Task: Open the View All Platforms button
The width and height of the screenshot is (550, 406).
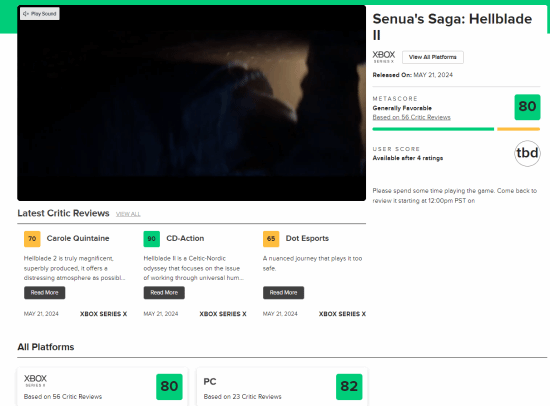Action: click(x=432, y=57)
